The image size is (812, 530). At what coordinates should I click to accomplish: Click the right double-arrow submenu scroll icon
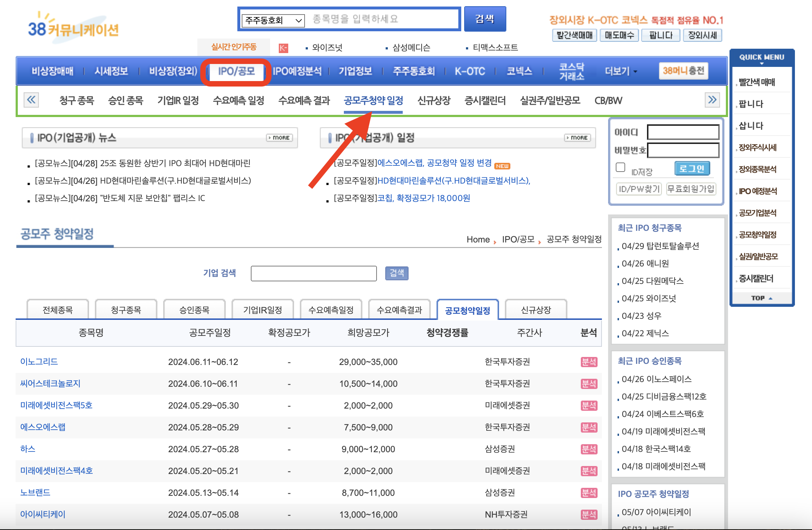[712, 100]
